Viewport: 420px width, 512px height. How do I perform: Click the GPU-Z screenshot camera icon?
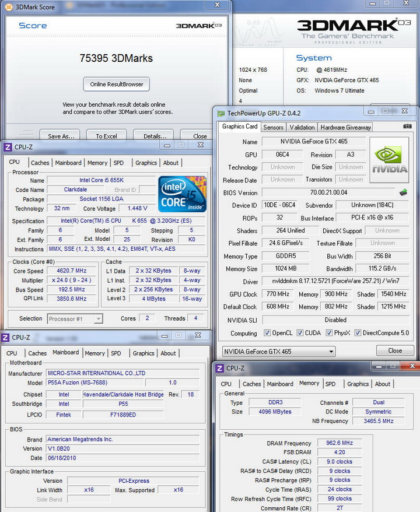pyautogui.click(x=407, y=127)
